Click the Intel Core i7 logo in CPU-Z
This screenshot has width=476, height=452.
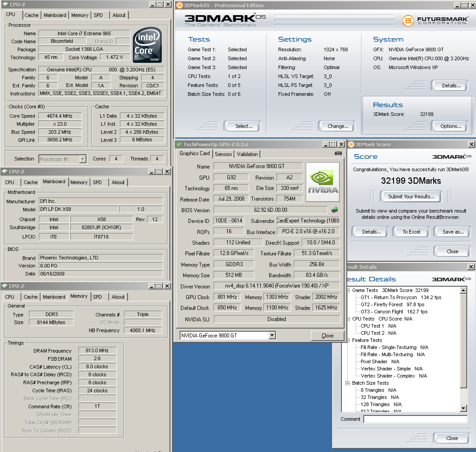147,45
